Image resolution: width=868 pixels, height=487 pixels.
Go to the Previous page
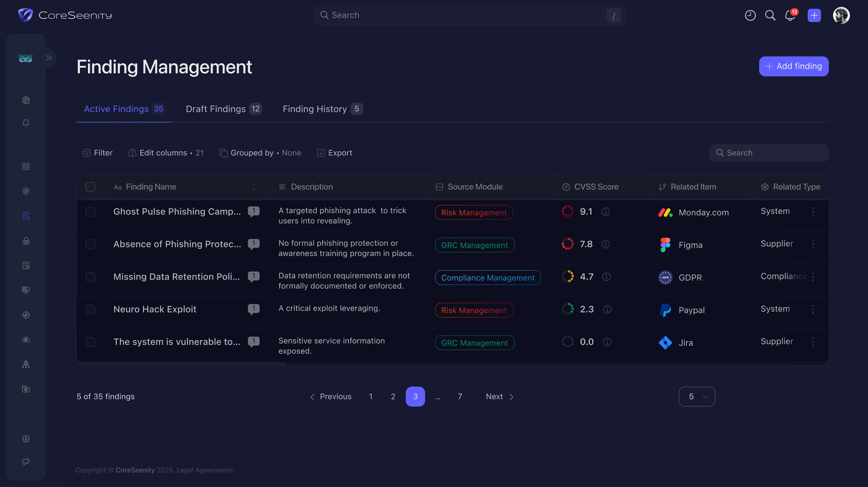331,397
